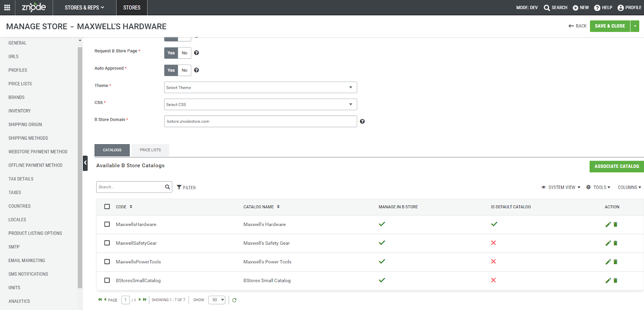The image size is (644, 310).
Task: Set Request B Store Page to No
Action: [x=184, y=53]
